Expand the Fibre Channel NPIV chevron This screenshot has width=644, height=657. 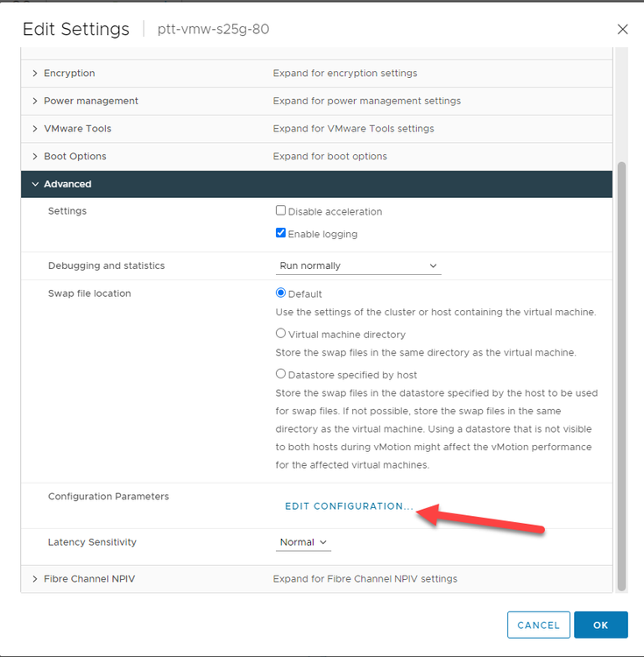pos(35,579)
